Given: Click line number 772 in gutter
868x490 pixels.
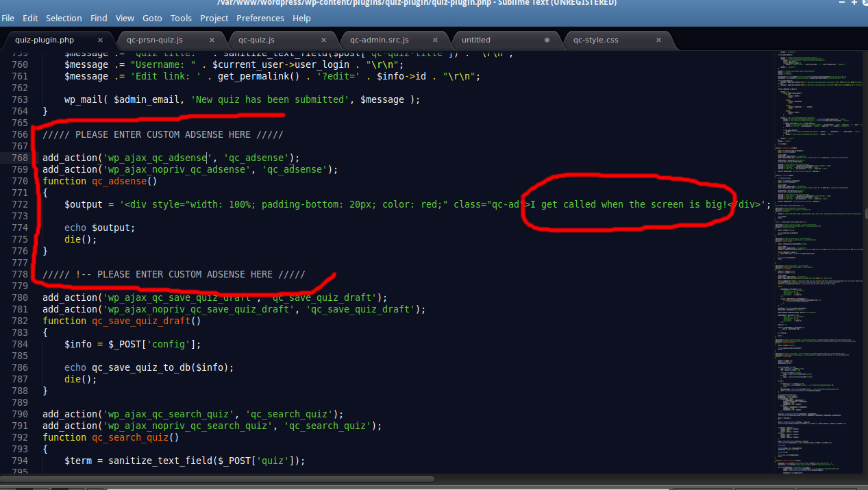Looking at the screenshot, I should [x=19, y=204].
